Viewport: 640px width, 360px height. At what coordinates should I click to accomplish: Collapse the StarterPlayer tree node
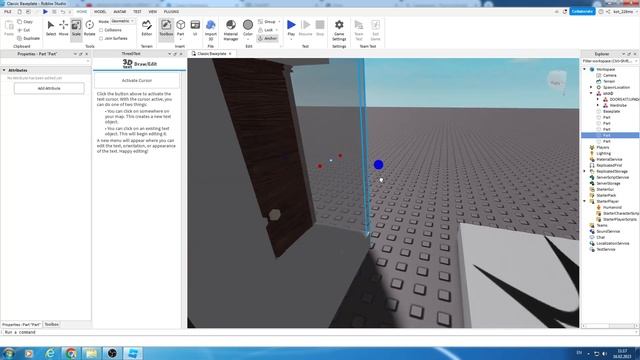(x=585, y=202)
